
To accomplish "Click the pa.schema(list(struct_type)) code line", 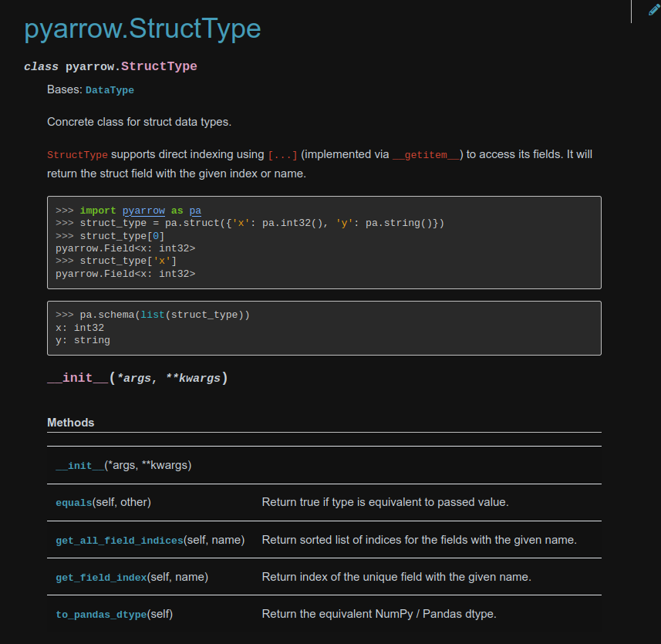I will point(153,315).
